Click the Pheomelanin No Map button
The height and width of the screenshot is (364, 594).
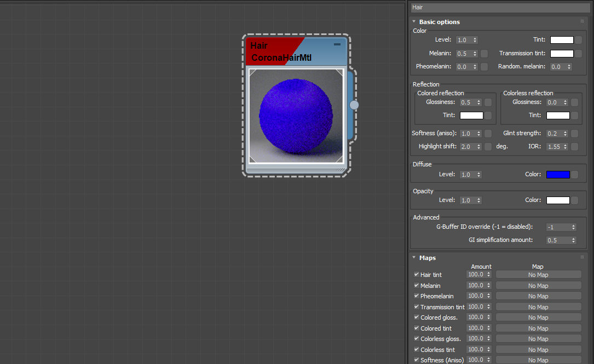pos(538,296)
